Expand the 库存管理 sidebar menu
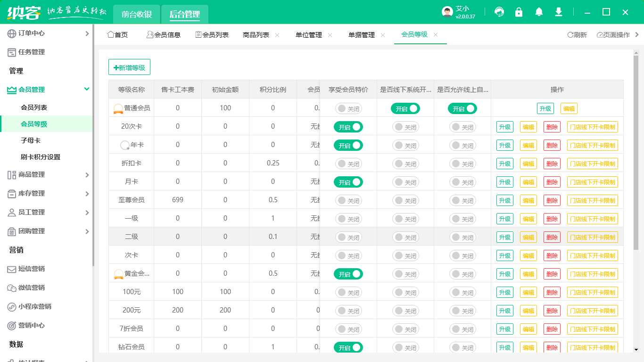644x362 pixels. [87, 194]
